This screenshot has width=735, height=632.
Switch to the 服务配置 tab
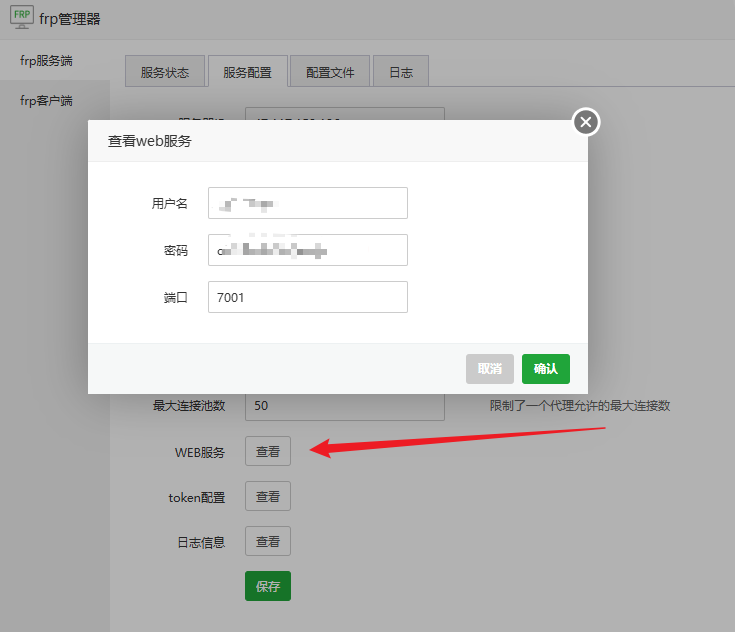[247, 72]
